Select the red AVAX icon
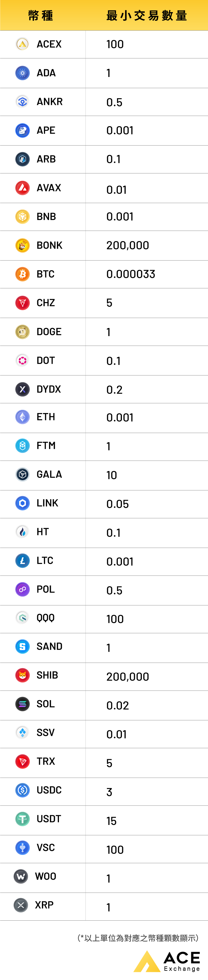Screen dimensions: 208x980 click(23, 188)
